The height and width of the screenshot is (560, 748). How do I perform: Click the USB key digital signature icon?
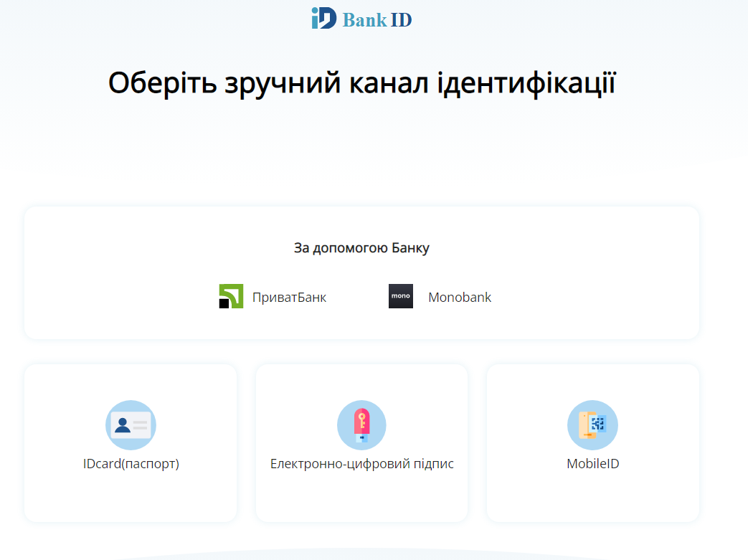click(x=361, y=425)
